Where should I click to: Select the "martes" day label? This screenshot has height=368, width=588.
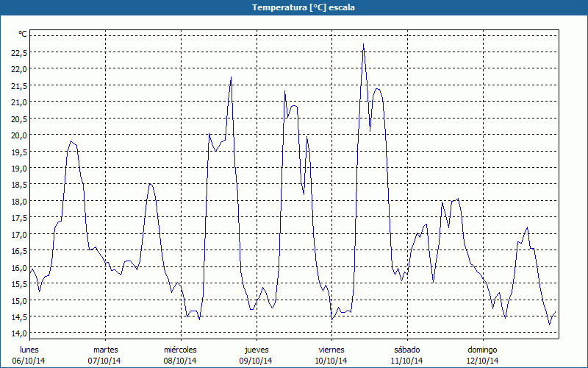click(105, 349)
